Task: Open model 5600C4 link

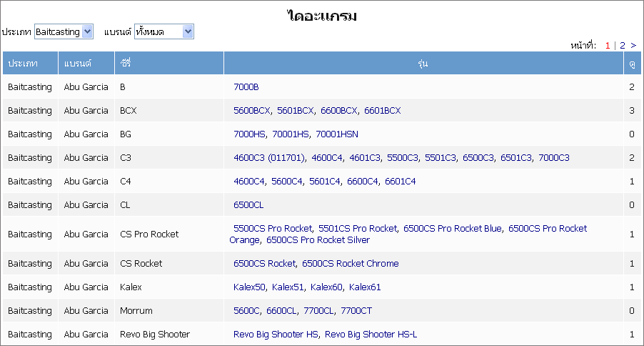Action: coord(287,181)
